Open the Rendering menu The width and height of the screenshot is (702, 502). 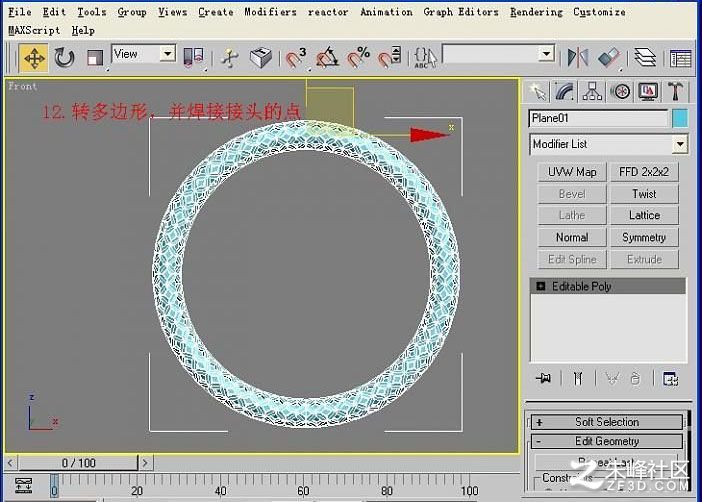point(536,12)
